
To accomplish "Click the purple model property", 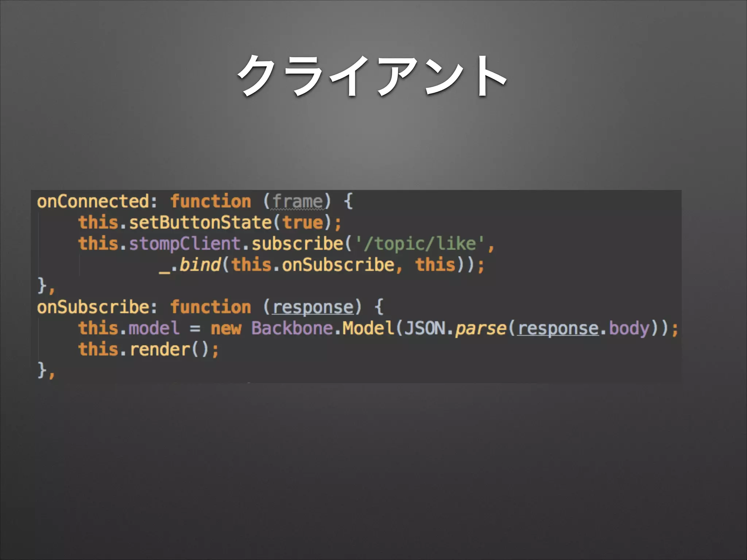I will pyautogui.click(x=154, y=328).
